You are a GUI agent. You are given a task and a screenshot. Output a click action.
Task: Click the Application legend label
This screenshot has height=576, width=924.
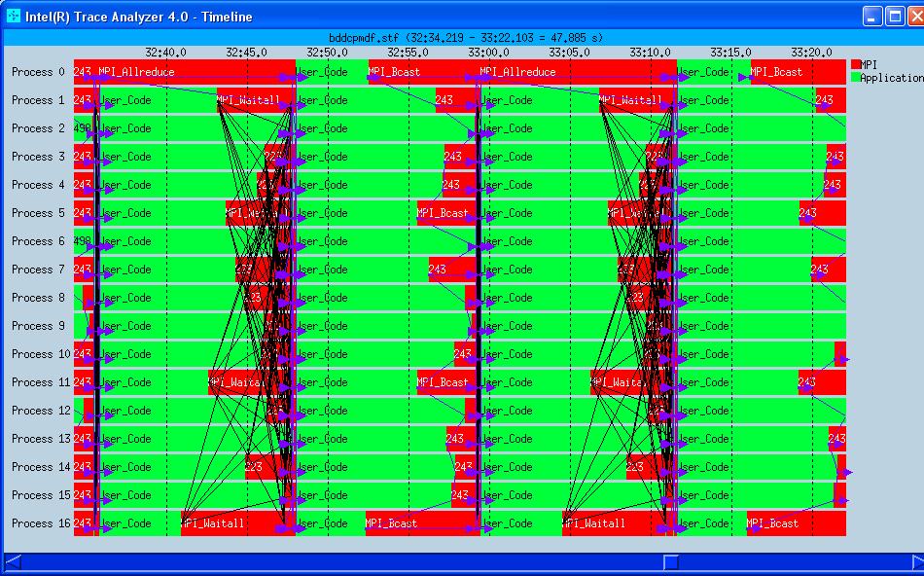892,78
